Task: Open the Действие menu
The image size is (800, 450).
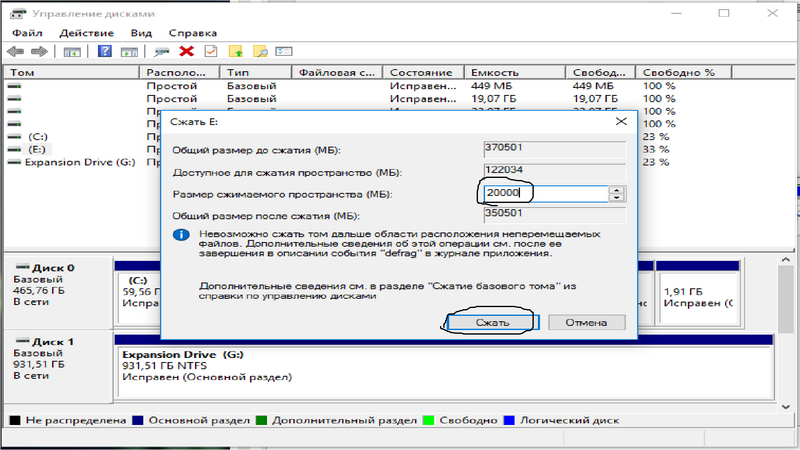Action: [86, 33]
